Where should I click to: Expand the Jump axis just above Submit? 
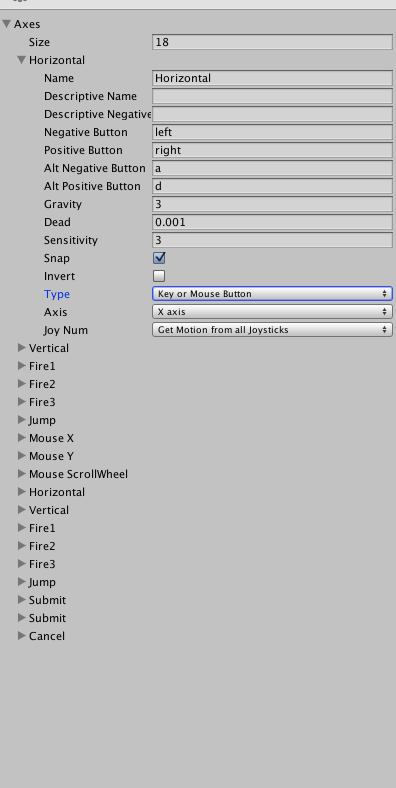pos(22,581)
